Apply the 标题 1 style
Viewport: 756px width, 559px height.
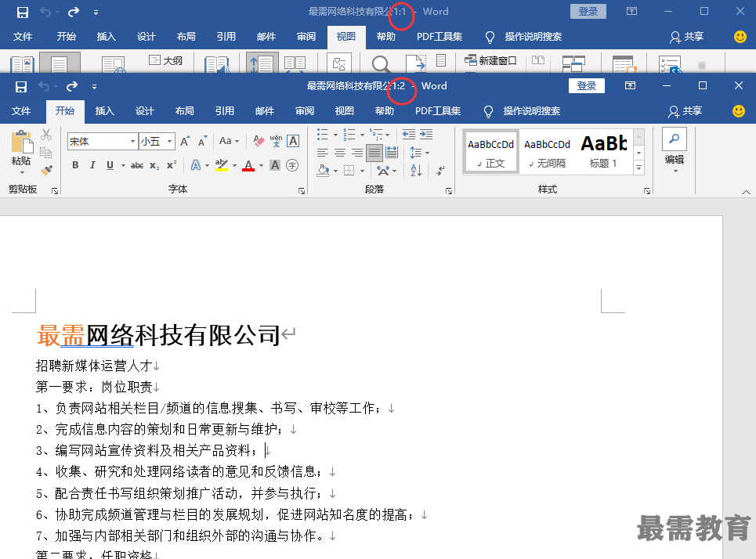[x=604, y=151]
